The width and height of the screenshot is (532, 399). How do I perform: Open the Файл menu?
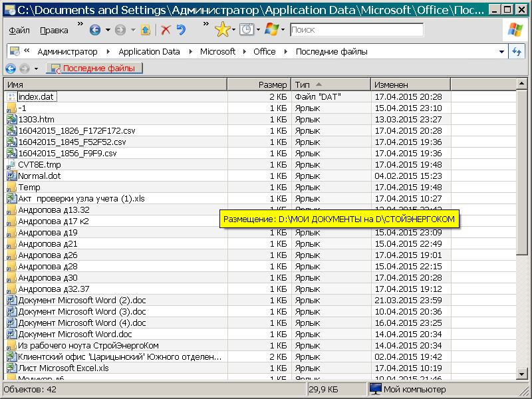click(x=19, y=31)
